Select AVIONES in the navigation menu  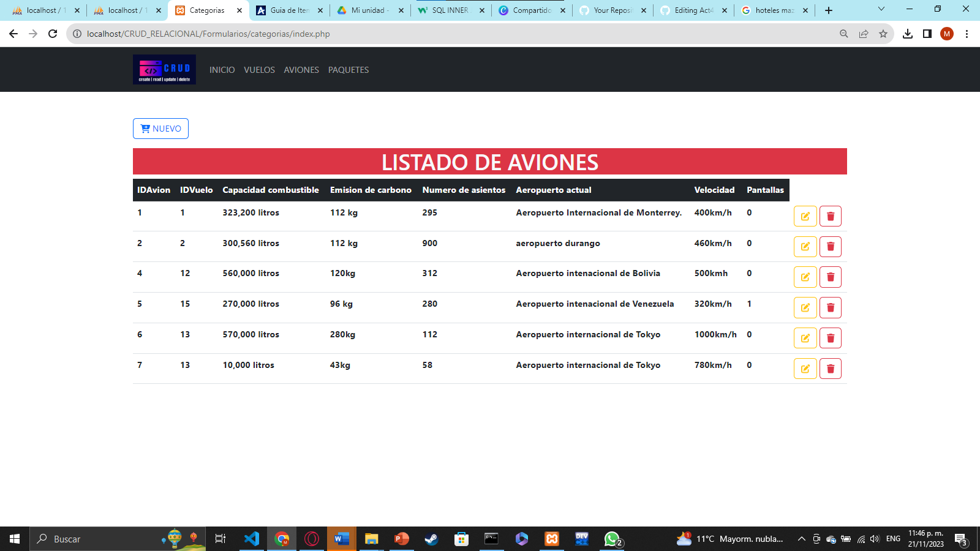point(301,70)
